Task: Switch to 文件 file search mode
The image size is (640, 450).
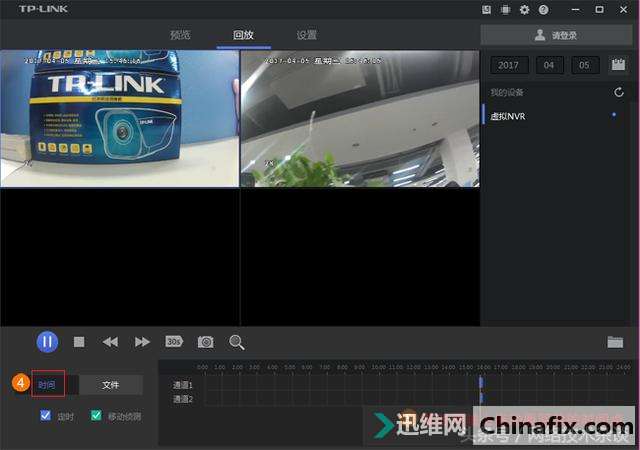Action: pyautogui.click(x=111, y=385)
